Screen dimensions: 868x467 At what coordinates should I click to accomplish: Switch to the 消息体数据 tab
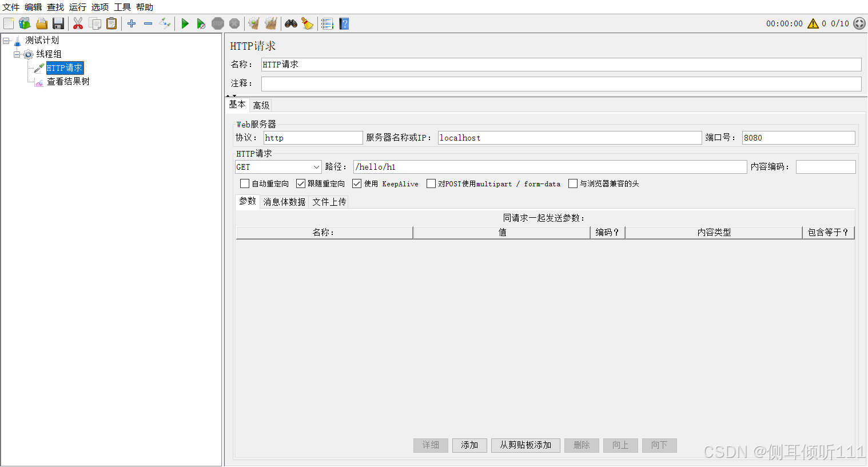point(284,202)
